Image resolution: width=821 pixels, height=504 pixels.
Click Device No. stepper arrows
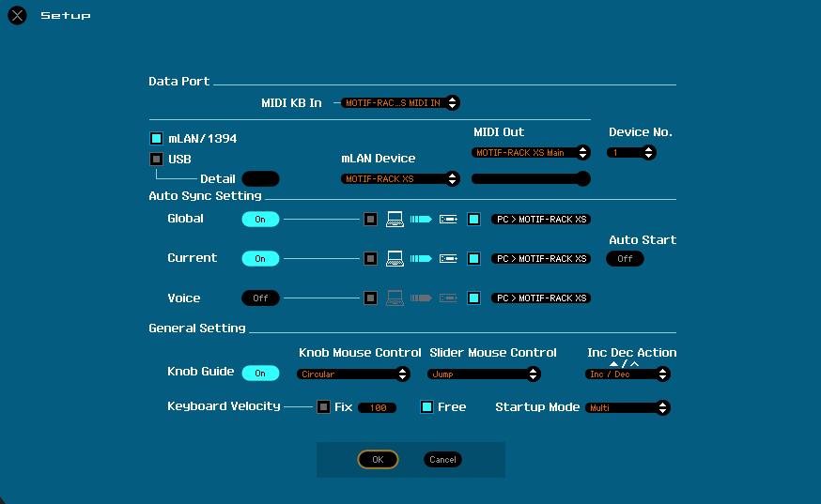[x=649, y=153]
